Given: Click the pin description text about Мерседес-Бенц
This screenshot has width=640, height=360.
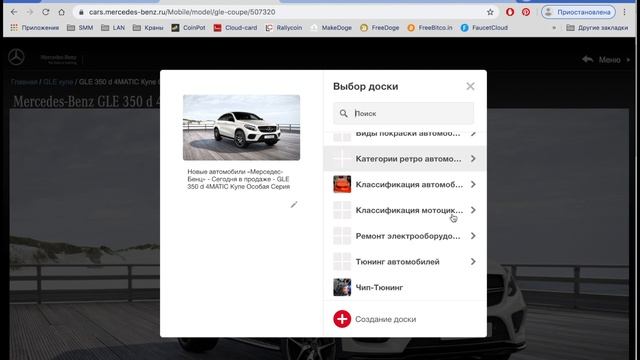Looking at the screenshot, I should tap(239, 179).
